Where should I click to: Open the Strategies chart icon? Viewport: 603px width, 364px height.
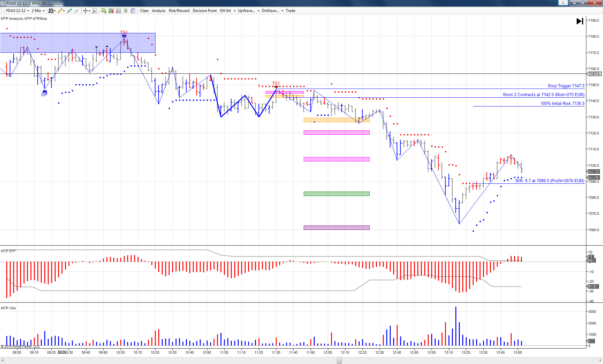pyautogui.click(x=118, y=11)
